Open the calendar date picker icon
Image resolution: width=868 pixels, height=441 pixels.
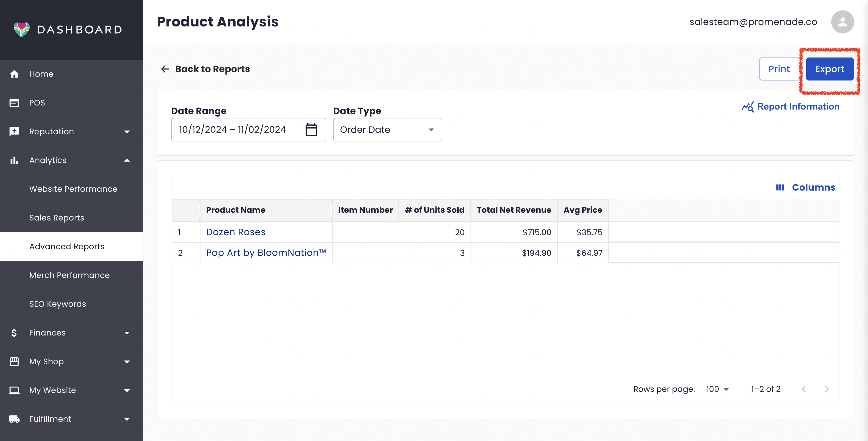(x=311, y=130)
